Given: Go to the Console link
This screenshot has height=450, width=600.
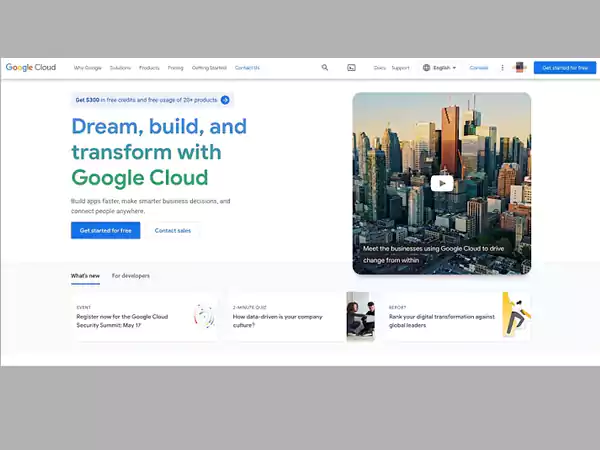Looking at the screenshot, I should click(x=479, y=68).
